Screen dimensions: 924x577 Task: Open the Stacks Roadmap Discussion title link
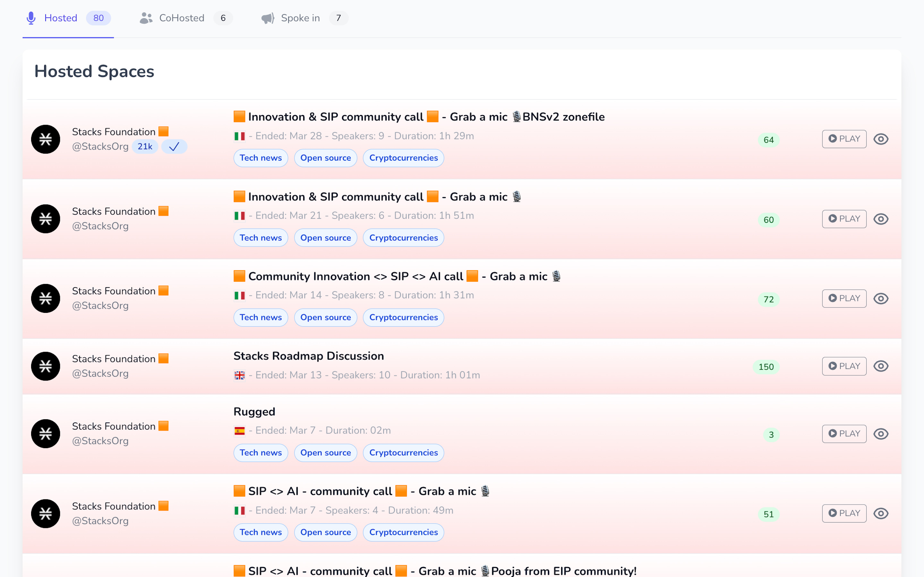point(309,356)
